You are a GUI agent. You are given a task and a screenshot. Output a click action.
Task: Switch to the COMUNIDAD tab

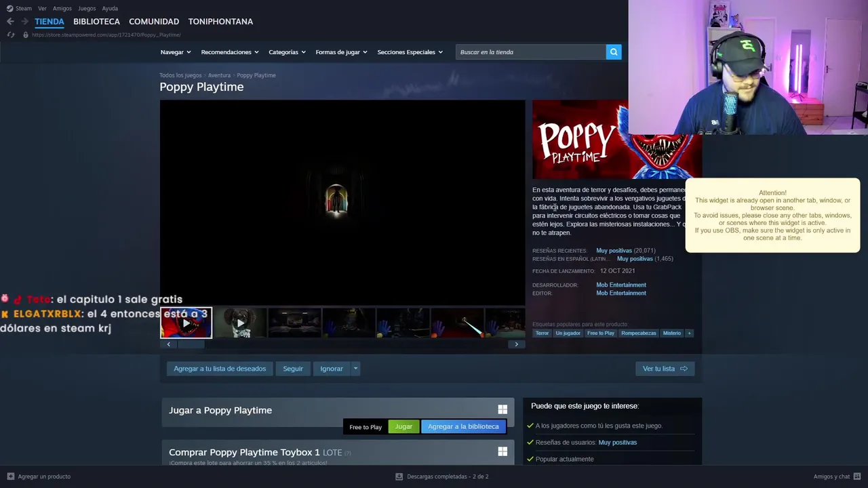pos(154,22)
